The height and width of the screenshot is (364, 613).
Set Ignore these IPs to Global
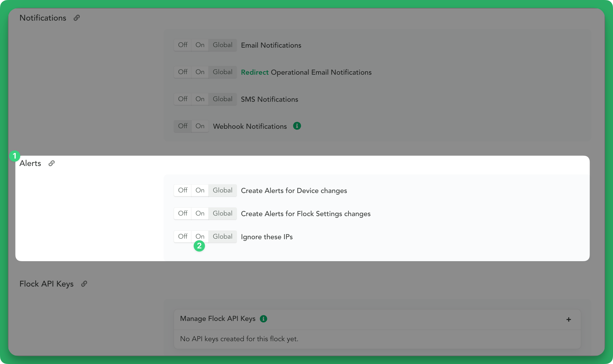pos(222,237)
